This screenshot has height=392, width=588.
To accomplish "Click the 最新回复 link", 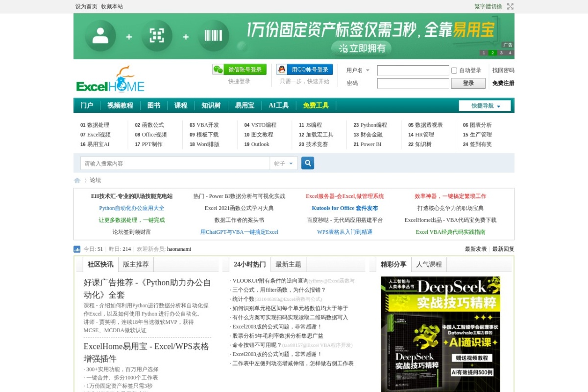I will coord(503,249).
